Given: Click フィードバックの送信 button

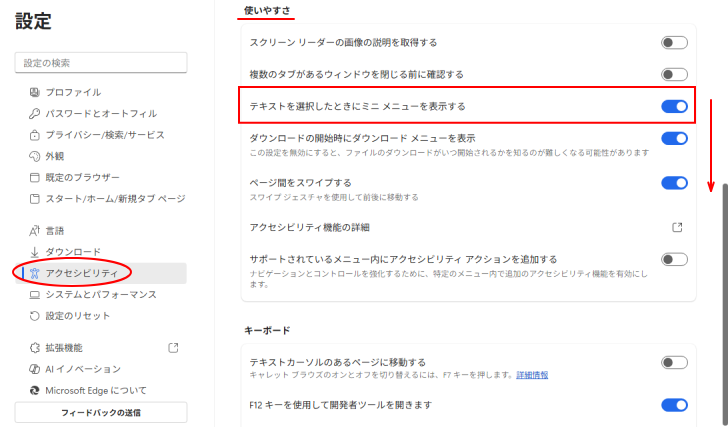Looking at the screenshot, I should tap(101, 413).
